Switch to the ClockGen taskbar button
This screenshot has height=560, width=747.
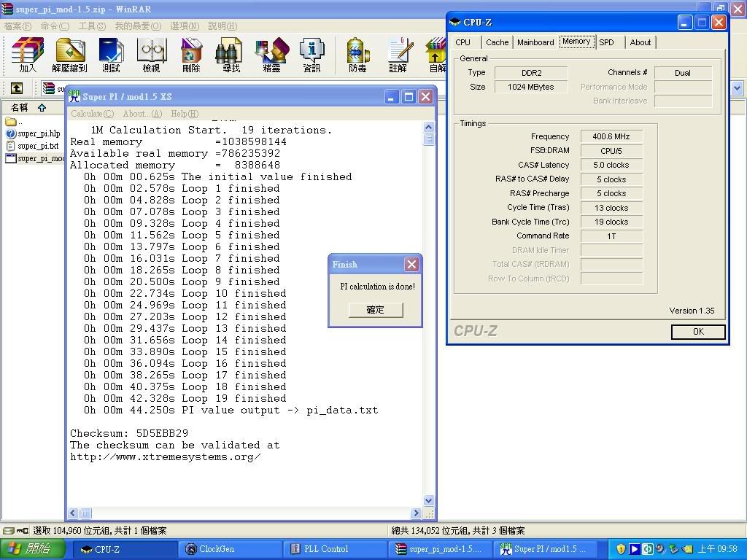pyautogui.click(x=231, y=549)
